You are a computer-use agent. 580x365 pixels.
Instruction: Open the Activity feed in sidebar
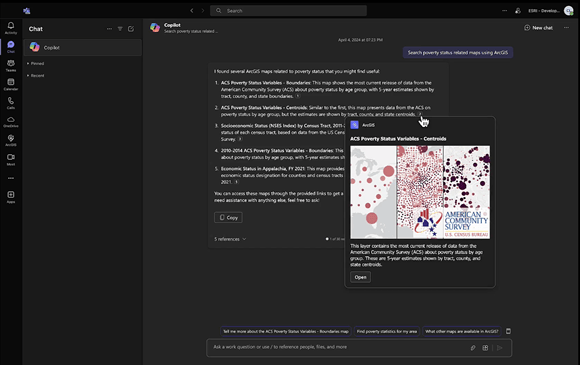pyautogui.click(x=11, y=28)
